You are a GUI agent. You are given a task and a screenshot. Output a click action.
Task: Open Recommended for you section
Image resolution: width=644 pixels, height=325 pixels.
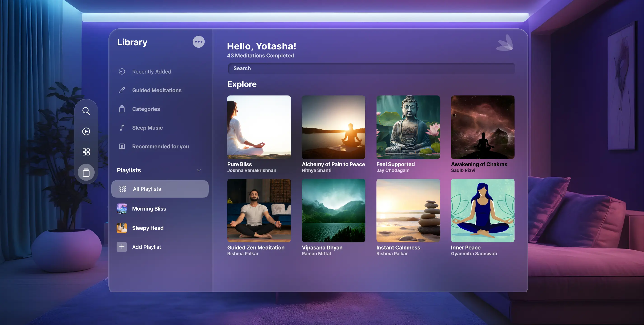tap(160, 146)
